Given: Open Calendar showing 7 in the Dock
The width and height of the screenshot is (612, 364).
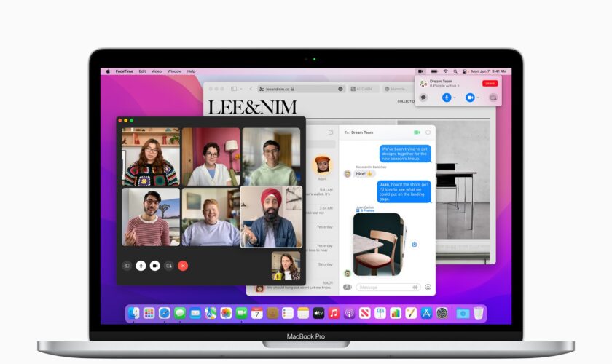Looking at the screenshot, I should pos(256,313).
